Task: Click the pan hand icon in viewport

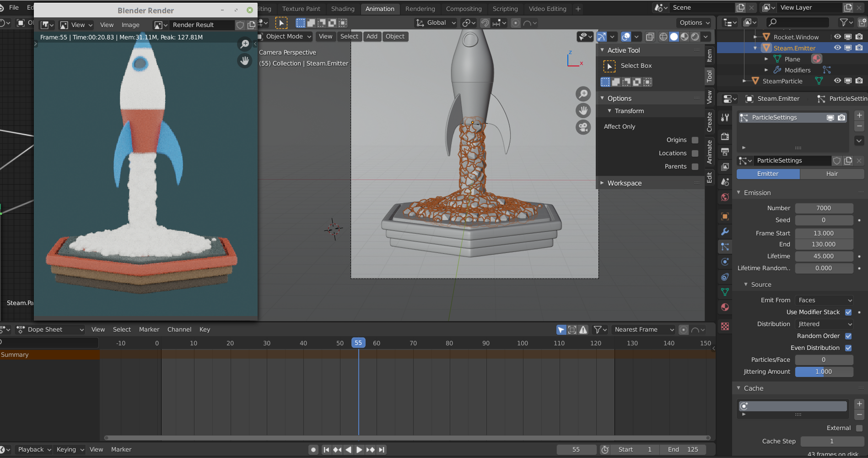Action: pyautogui.click(x=583, y=110)
